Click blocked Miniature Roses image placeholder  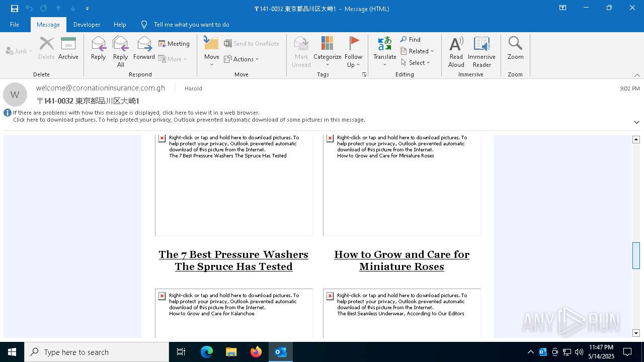[402, 185]
